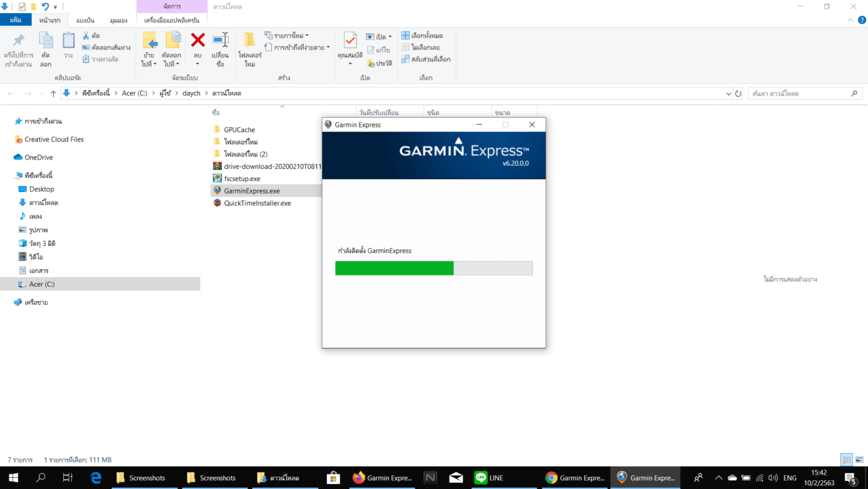Select OneDrive in navigation pane
The height and width of the screenshot is (489, 868).
pyautogui.click(x=39, y=158)
